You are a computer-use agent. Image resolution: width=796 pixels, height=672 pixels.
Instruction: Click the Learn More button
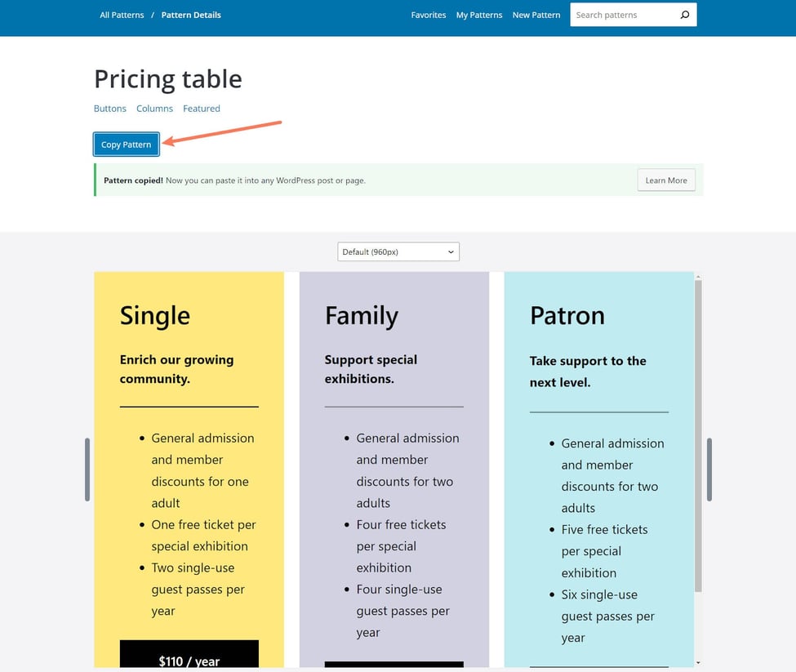(666, 180)
